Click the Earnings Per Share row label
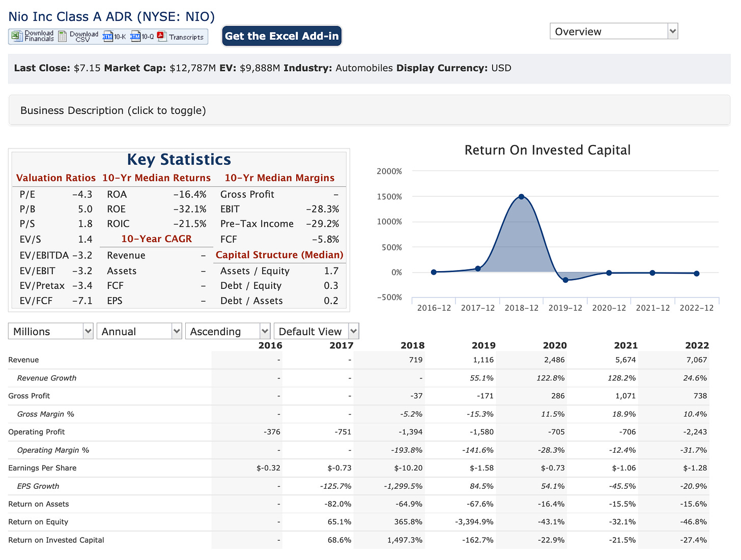The width and height of the screenshot is (741, 560). coord(42,468)
